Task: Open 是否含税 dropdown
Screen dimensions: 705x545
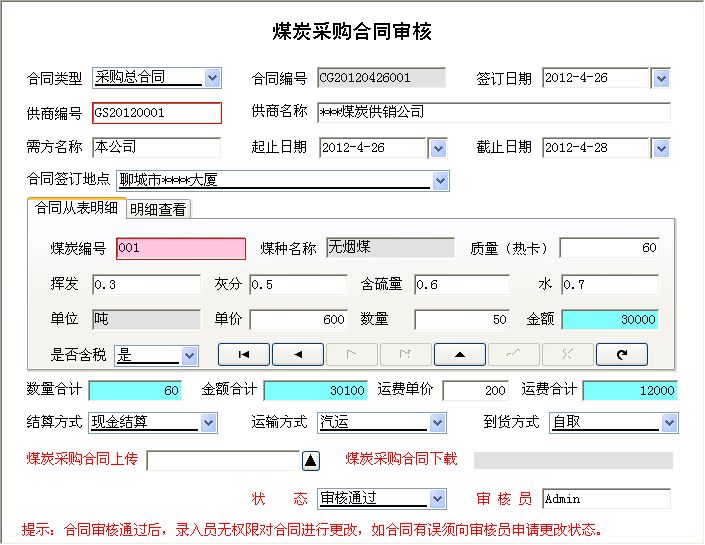Action: [x=190, y=356]
